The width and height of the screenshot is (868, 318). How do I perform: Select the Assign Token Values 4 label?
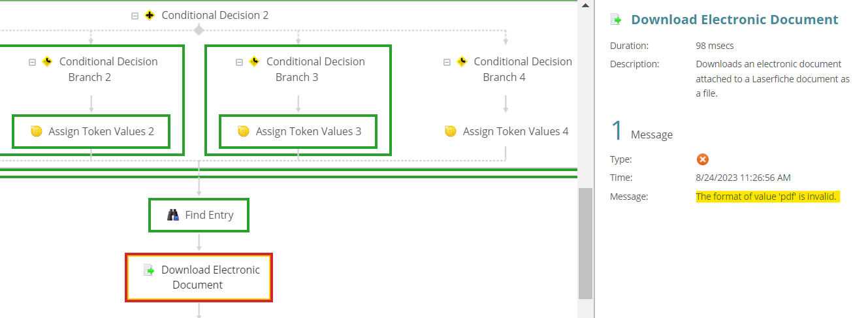516,132
